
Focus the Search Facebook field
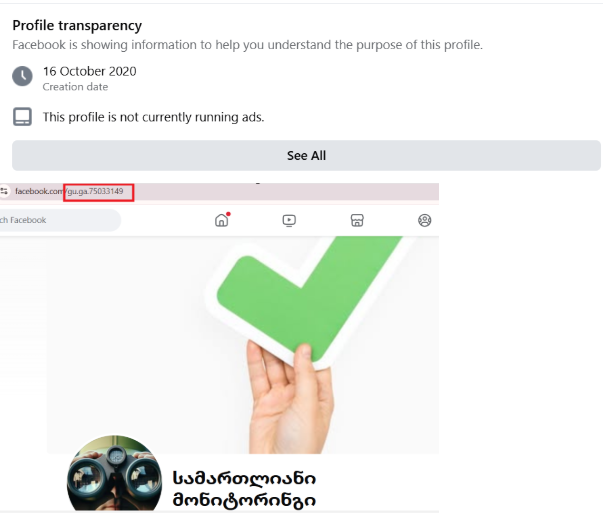point(60,220)
